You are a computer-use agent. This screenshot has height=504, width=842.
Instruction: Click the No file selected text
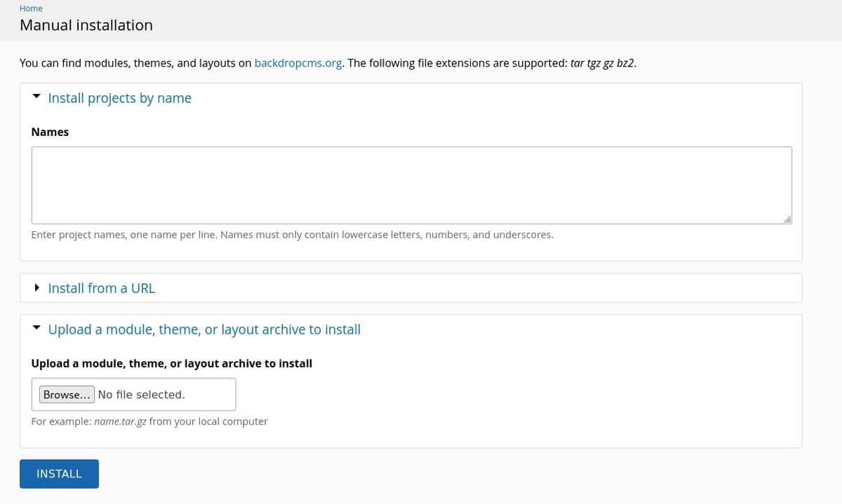click(x=142, y=395)
